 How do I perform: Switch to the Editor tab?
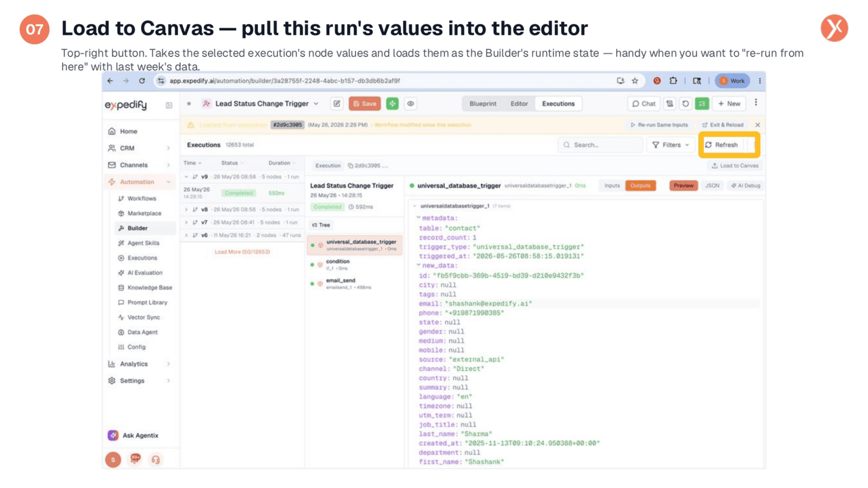tap(519, 104)
